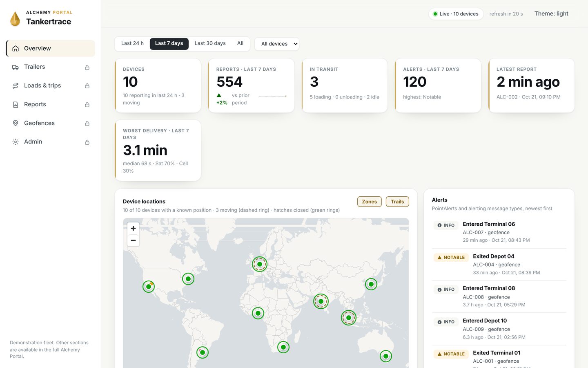Click the lock icon beside Geofences
Screen dimensions: 588x368
point(87,123)
